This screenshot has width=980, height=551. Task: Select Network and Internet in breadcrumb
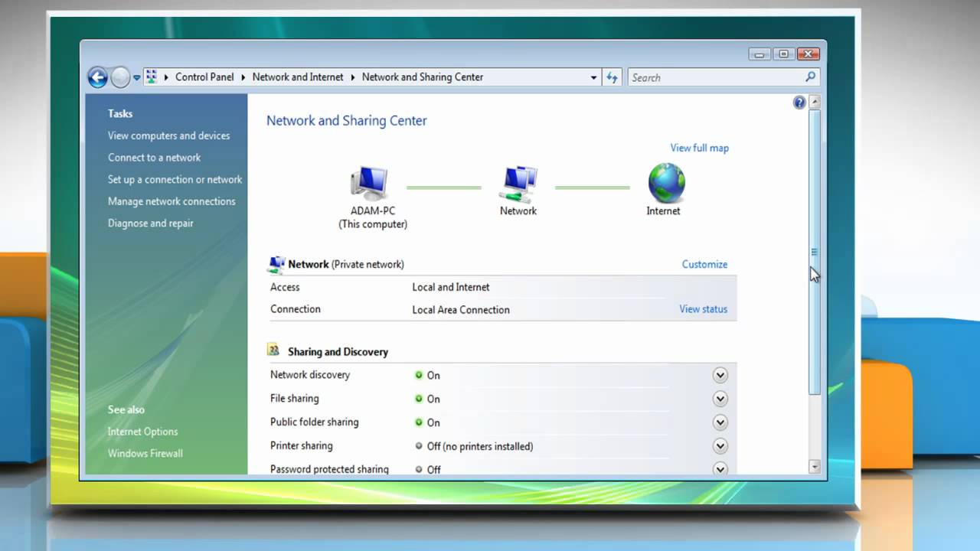click(298, 77)
